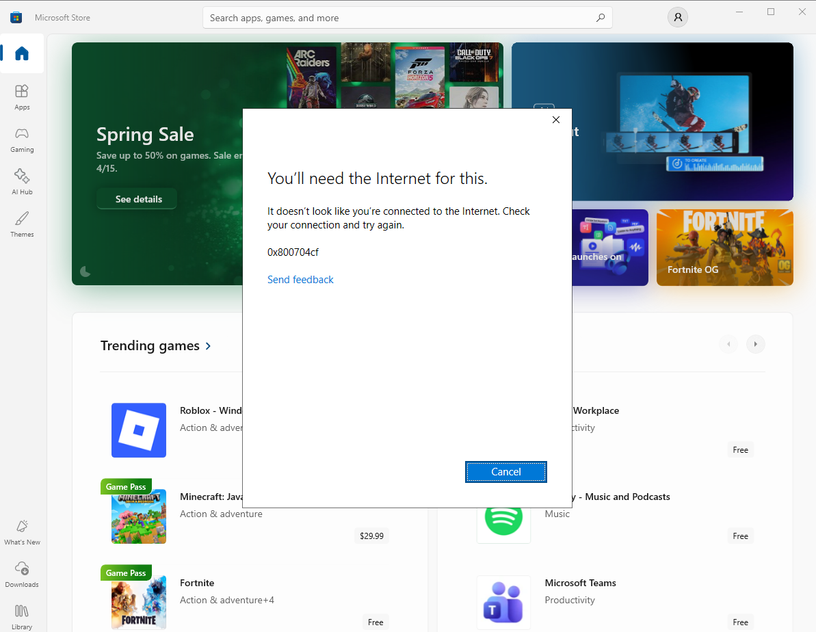Open What's New in sidebar

(x=22, y=532)
